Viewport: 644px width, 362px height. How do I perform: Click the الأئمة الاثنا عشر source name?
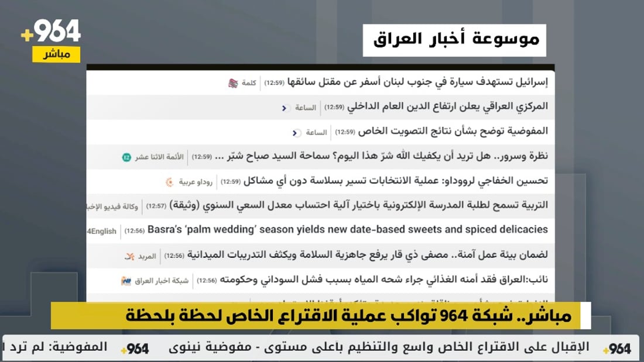[159, 157]
